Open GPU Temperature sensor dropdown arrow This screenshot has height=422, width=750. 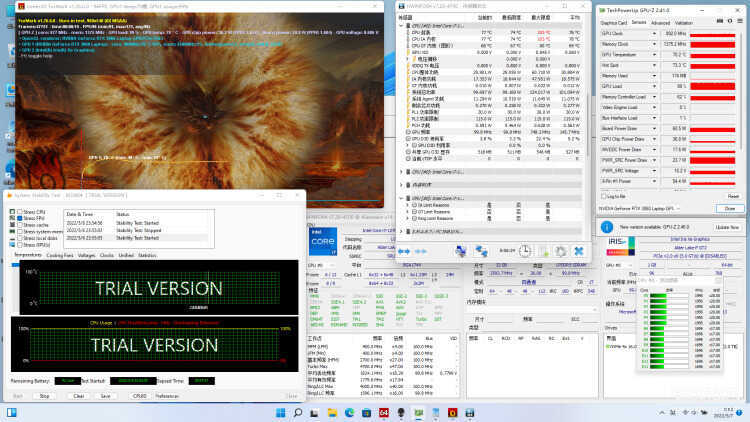654,55
